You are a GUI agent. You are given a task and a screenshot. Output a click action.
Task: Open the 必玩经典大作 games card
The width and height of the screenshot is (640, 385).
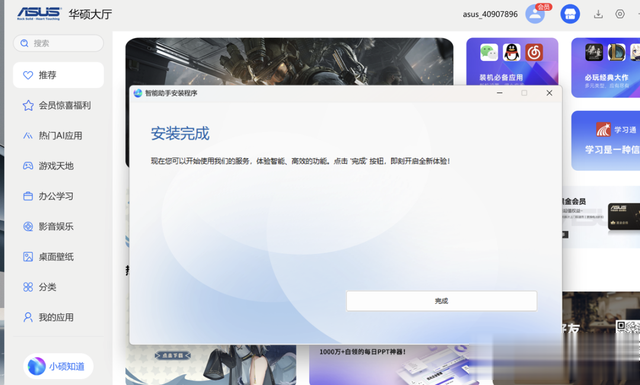[606, 68]
